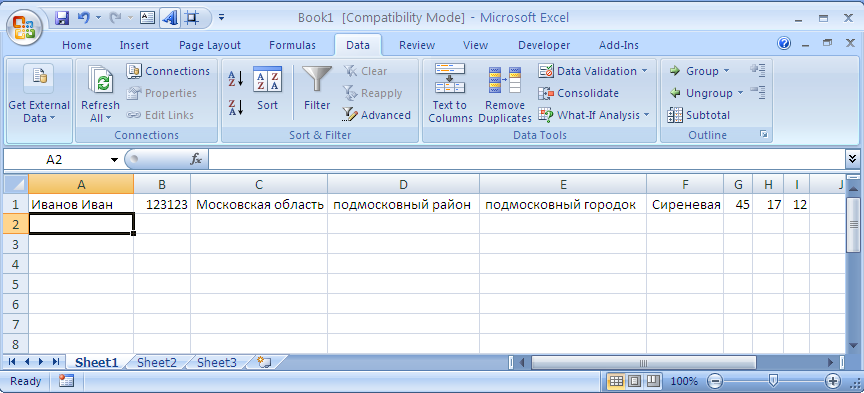Open the Developer tab
The height and width of the screenshot is (393, 864).
pos(544,45)
